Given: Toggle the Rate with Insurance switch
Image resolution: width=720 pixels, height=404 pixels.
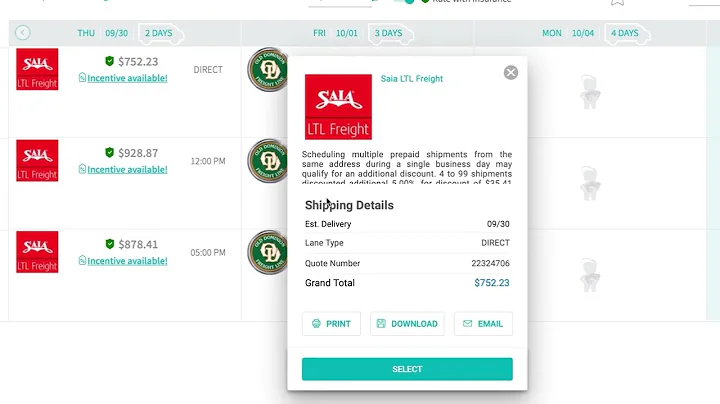Looking at the screenshot, I should coord(404,1).
